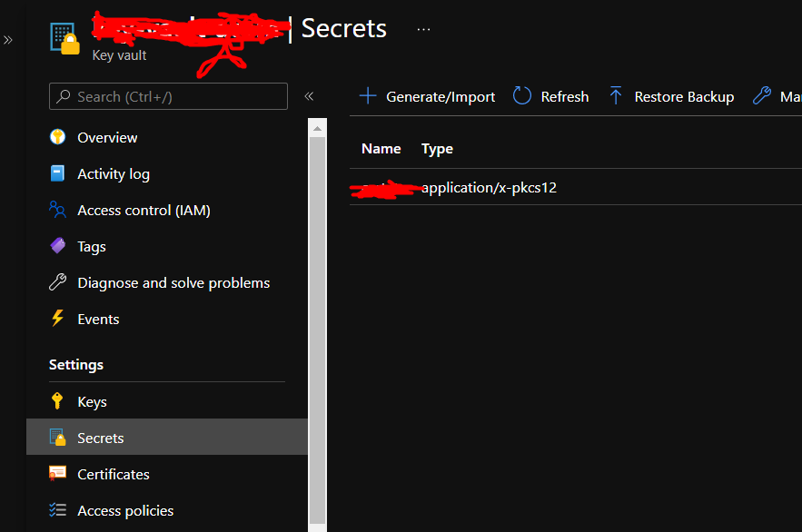Screen dimensions: 802x532
Task: Click Generate/Import button
Action: click(427, 96)
